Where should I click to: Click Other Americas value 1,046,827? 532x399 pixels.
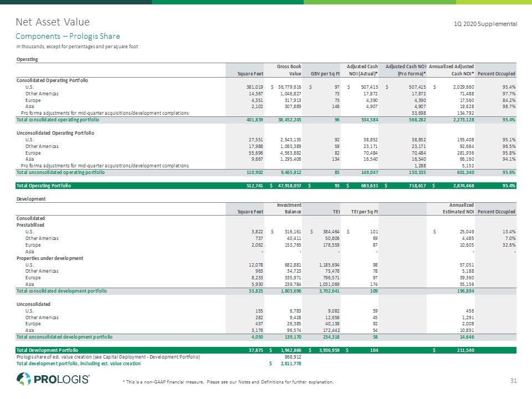click(x=291, y=94)
